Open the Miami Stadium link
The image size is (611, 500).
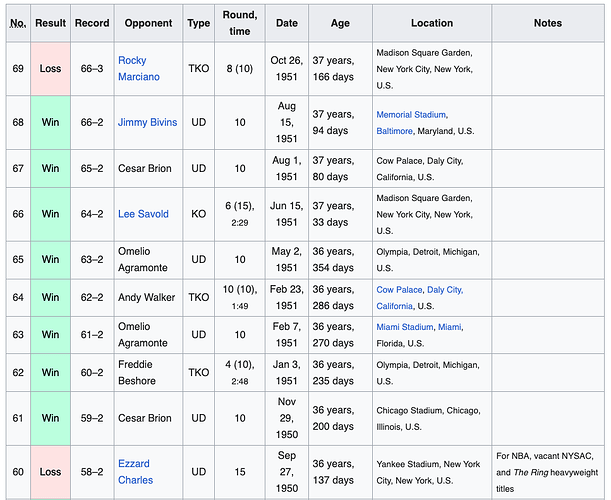[405, 327]
